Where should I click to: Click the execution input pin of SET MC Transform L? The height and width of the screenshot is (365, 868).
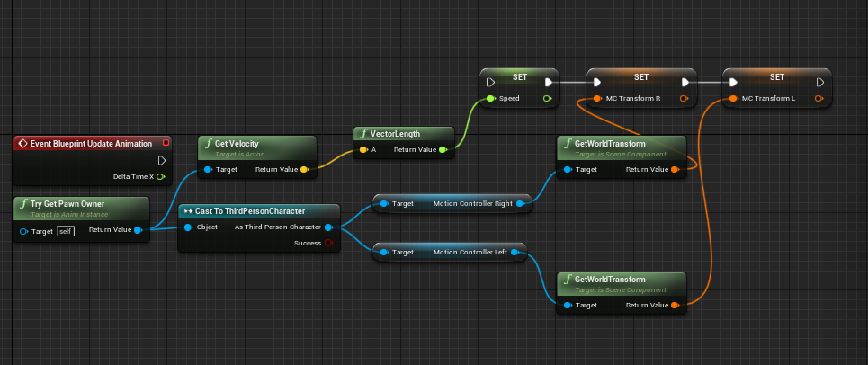click(733, 83)
